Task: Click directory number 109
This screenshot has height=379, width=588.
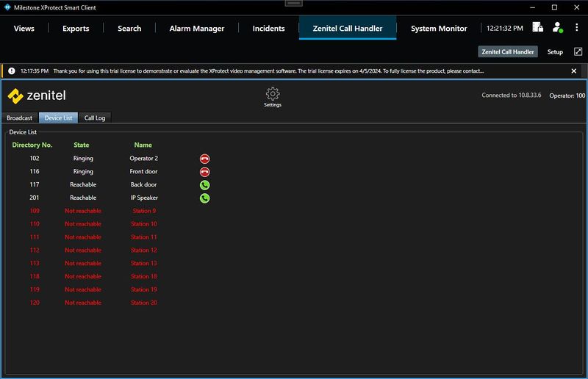Action: tap(35, 211)
